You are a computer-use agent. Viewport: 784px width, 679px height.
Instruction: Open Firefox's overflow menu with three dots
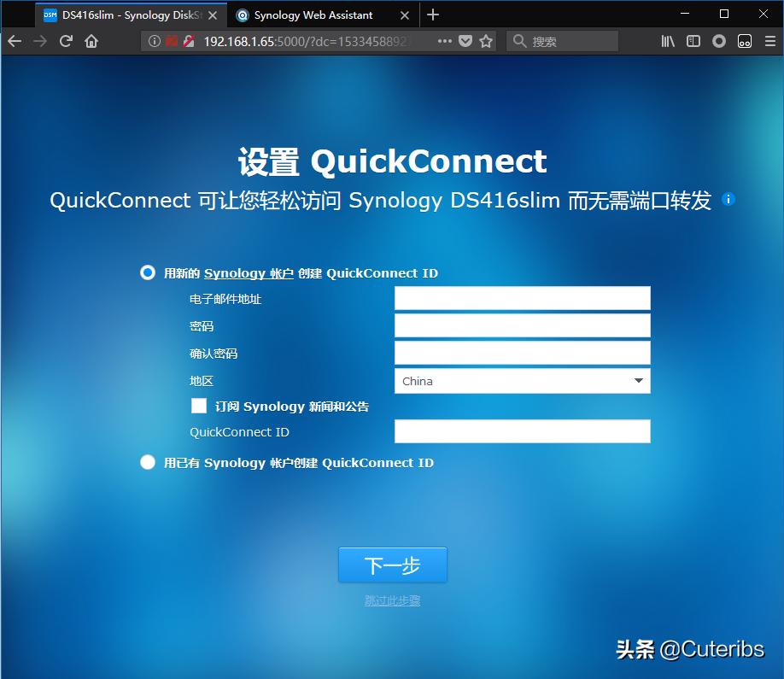point(447,40)
